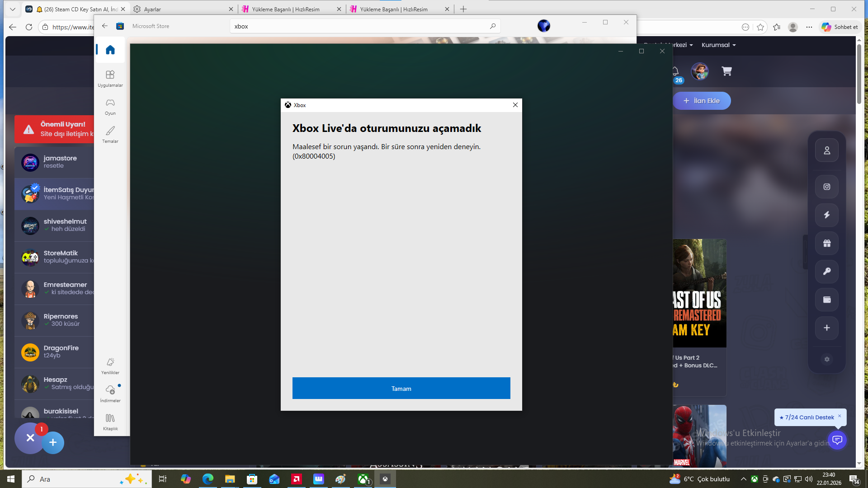The height and width of the screenshot is (488, 868).
Task: Go back in Microsoft Store
Action: tap(105, 26)
